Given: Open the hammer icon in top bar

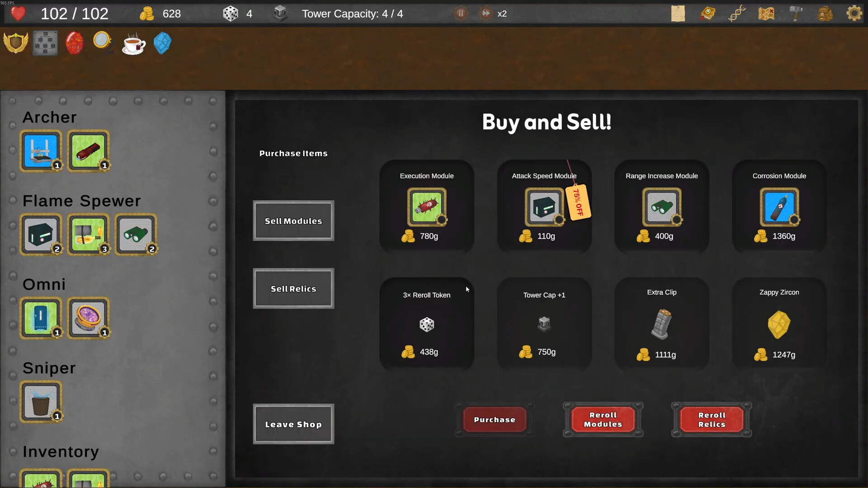Looking at the screenshot, I should click(796, 14).
